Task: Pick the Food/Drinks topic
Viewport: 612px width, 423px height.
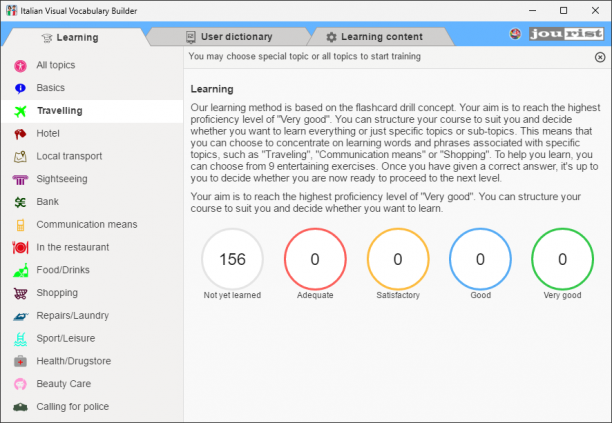Action: (92, 270)
